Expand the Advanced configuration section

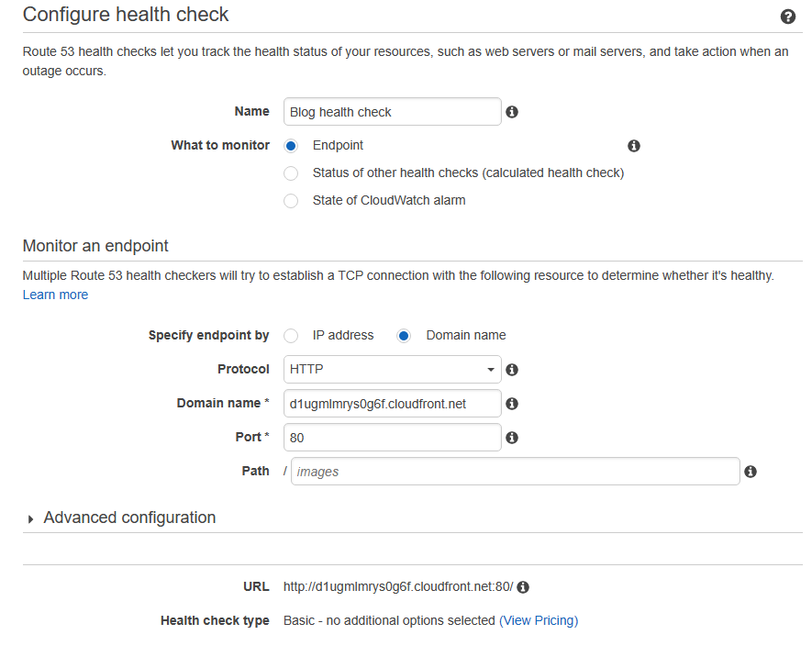tap(128, 518)
